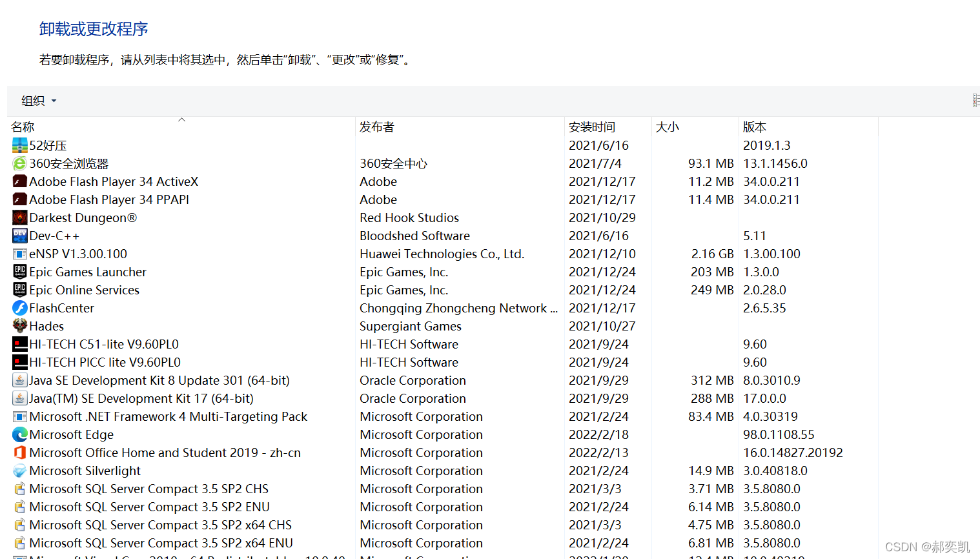
Task: Click the HI-TECH C51-lite icon
Action: tap(20, 344)
